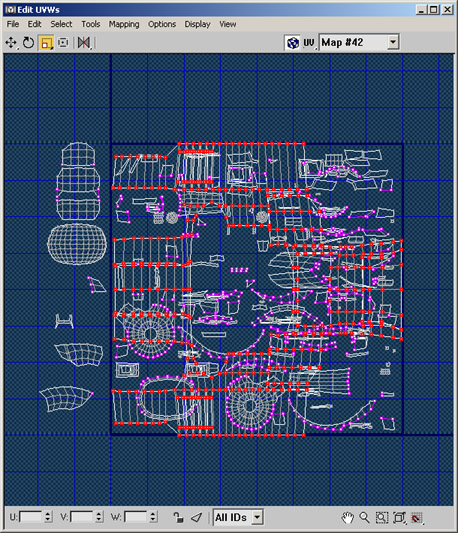Toggle the Show Map checker icon
458x533 pixels.
point(293,43)
